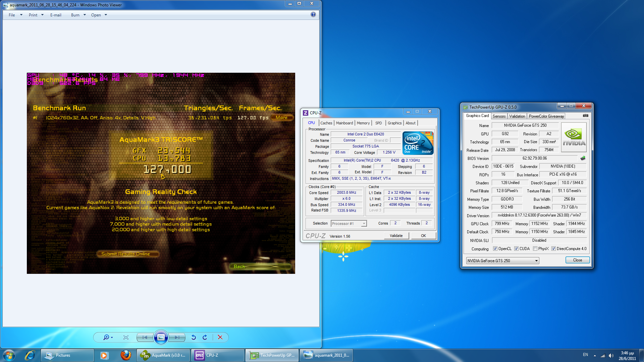Open the PowerColor Giveaway tab

546,116
